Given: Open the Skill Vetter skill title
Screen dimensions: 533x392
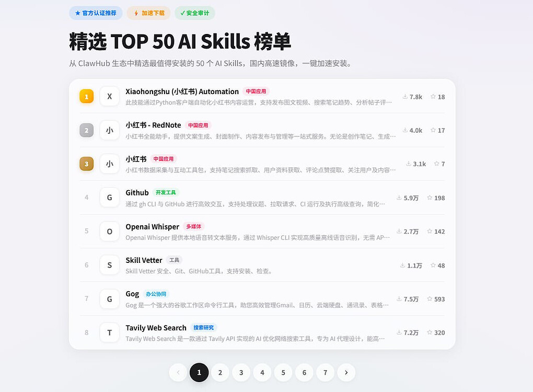Looking at the screenshot, I should pos(144,260).
